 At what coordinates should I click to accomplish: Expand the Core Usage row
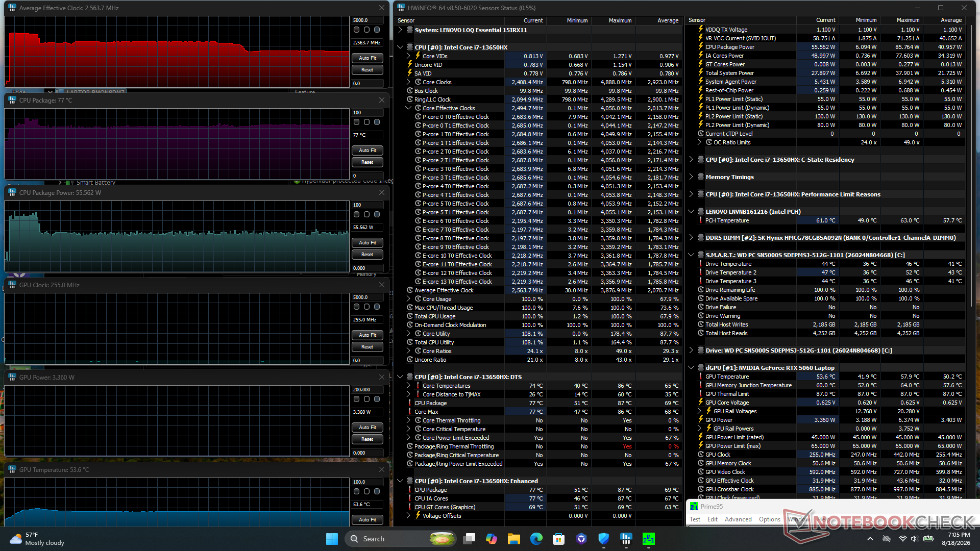(x=408, y=299)
